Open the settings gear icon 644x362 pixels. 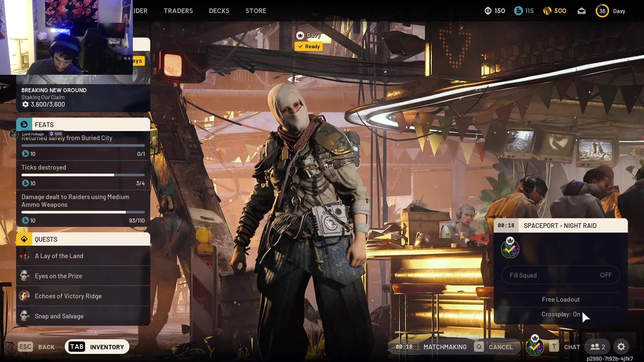tap(621, 347)
